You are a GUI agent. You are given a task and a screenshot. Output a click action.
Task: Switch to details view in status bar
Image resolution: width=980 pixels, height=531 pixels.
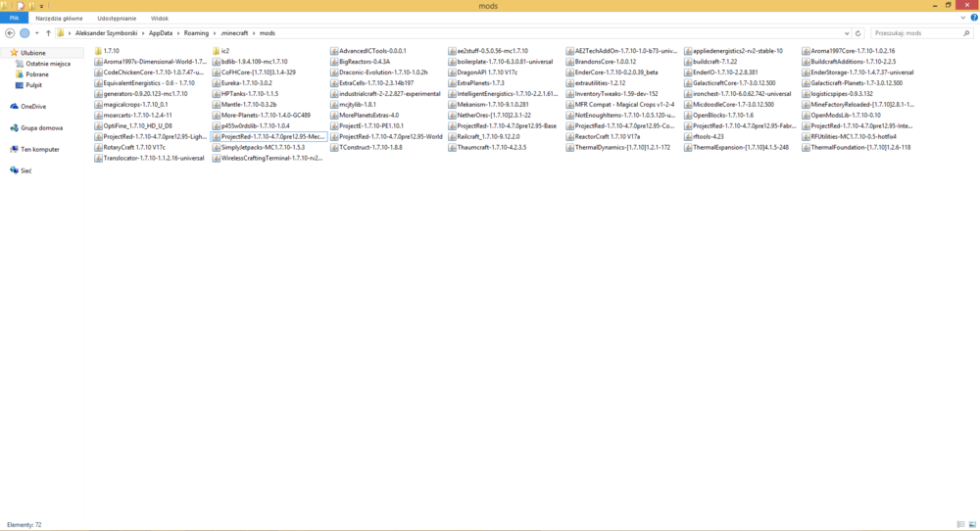pyautogui.click(x=960, y=525)
